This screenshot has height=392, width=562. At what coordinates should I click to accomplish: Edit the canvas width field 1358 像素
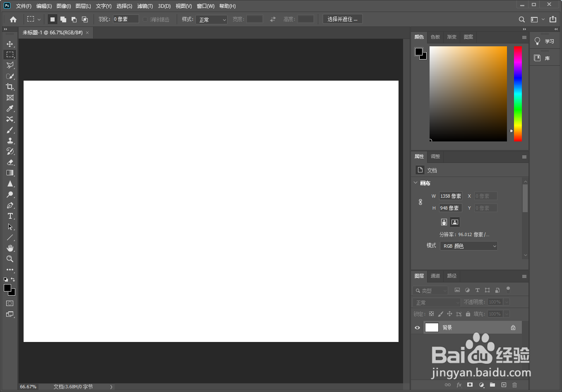click(451, 196)
